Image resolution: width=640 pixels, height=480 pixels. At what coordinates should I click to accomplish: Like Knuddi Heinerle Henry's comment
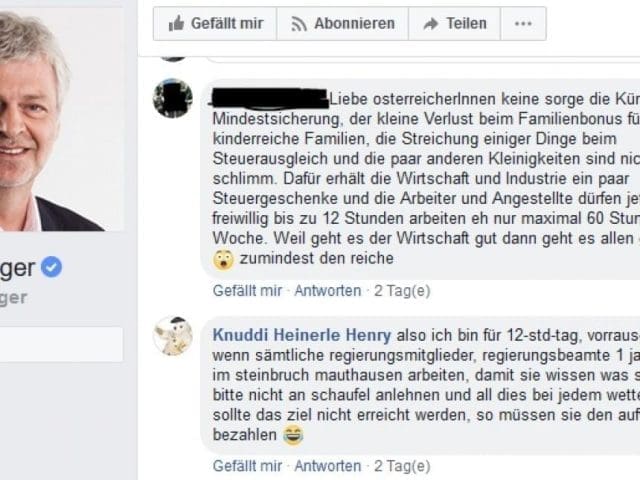247,466
